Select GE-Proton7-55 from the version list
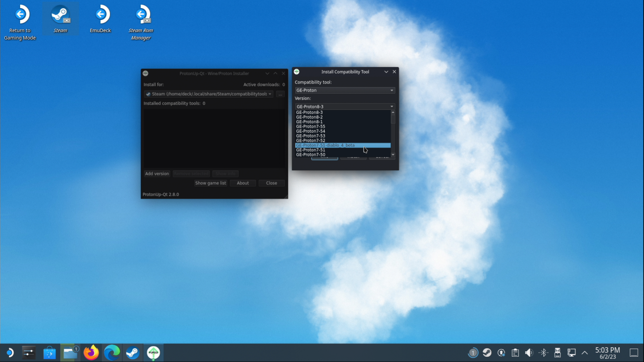644x362 pixels. point(343,126)
